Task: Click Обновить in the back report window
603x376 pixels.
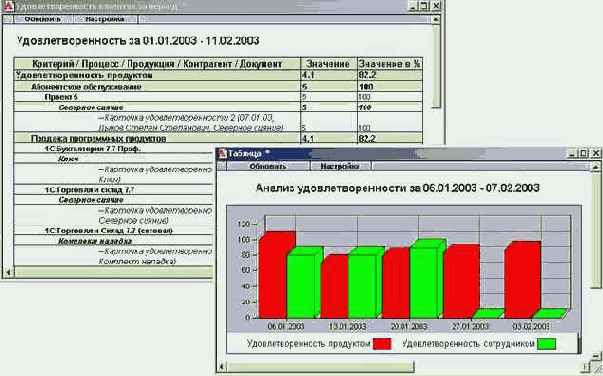Action: [x=43, y=19]
